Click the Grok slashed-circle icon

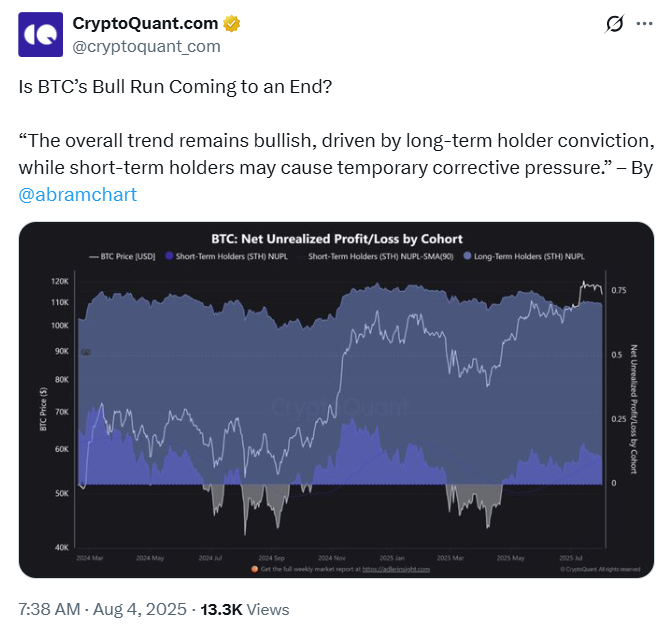(615, 24)
